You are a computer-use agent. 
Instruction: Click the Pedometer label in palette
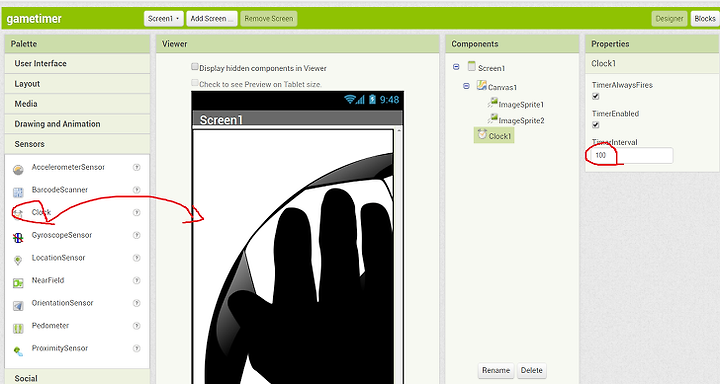[50, 326]
